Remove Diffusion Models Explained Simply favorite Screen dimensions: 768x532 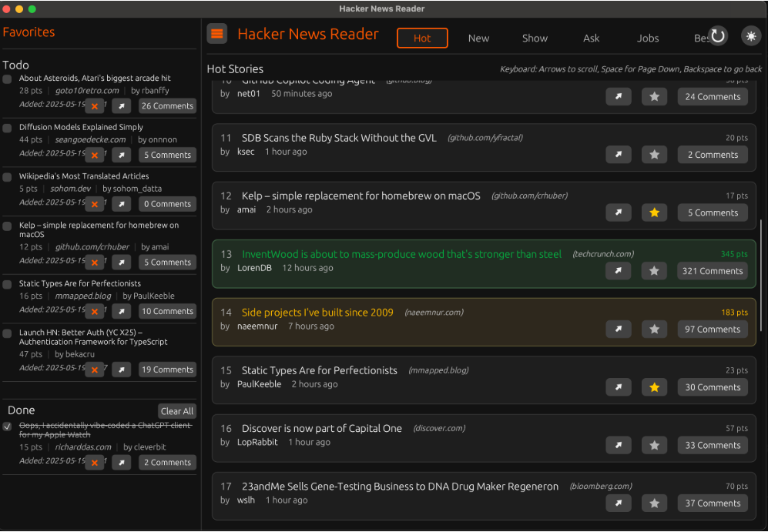95,156
